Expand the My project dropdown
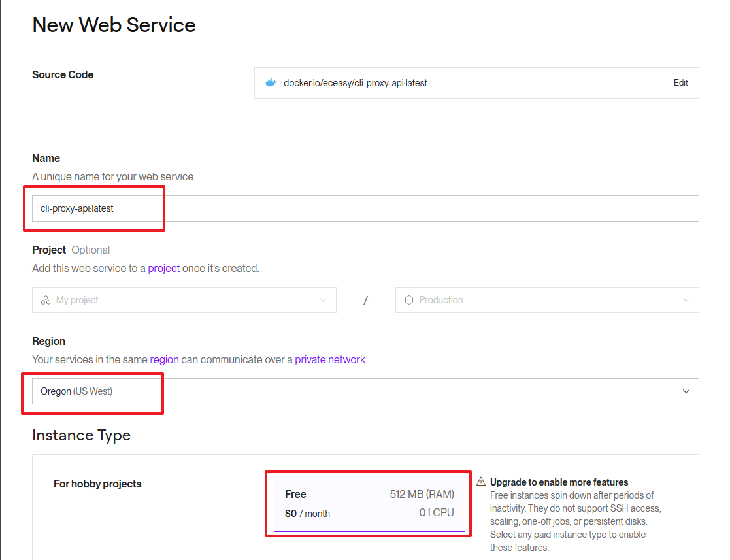 click(184, 300)
